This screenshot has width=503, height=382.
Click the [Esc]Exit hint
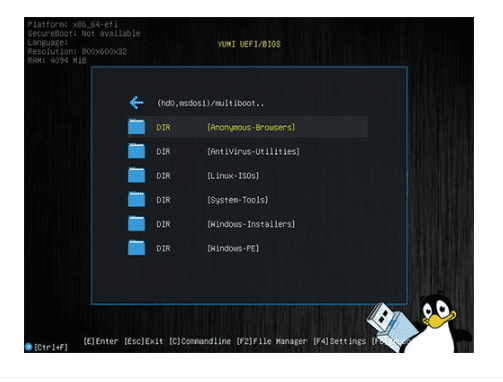(x=144, y=341)
